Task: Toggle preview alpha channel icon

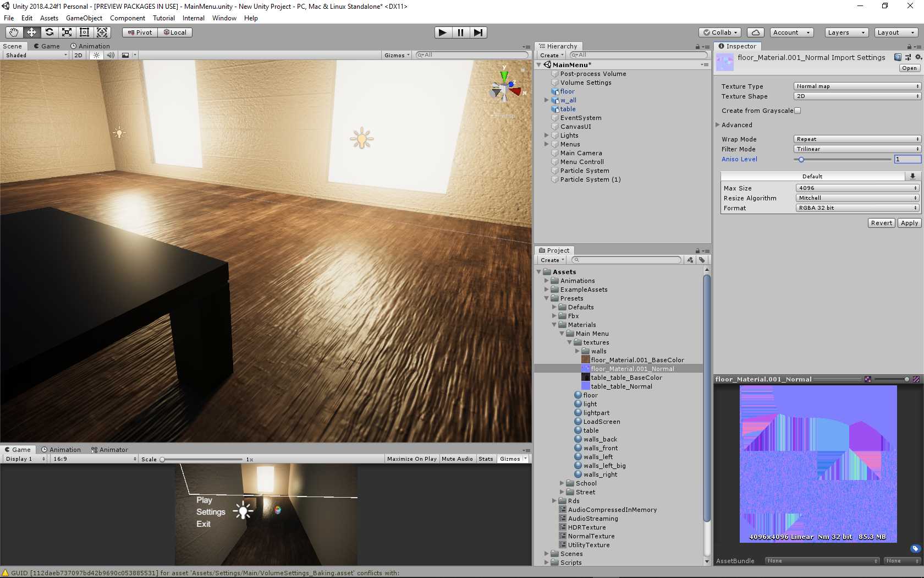Action: [868, 379]
